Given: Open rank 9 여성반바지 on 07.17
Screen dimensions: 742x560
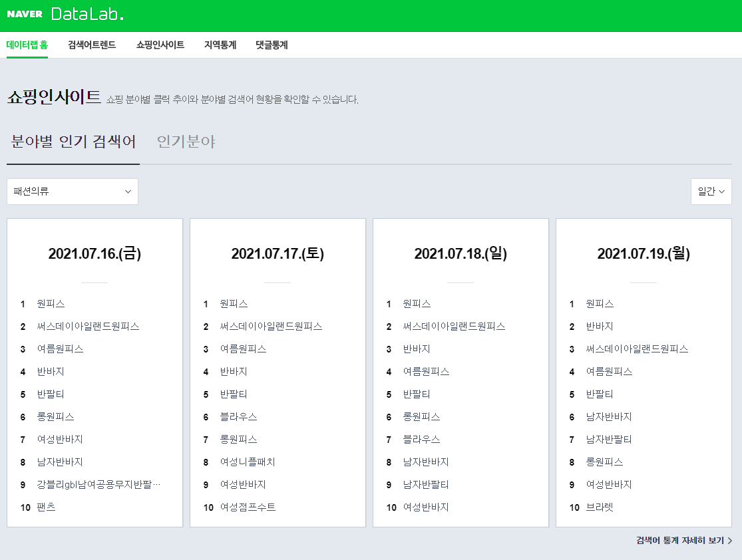Looking at the screenshot, I should click(x=244, y=485).
